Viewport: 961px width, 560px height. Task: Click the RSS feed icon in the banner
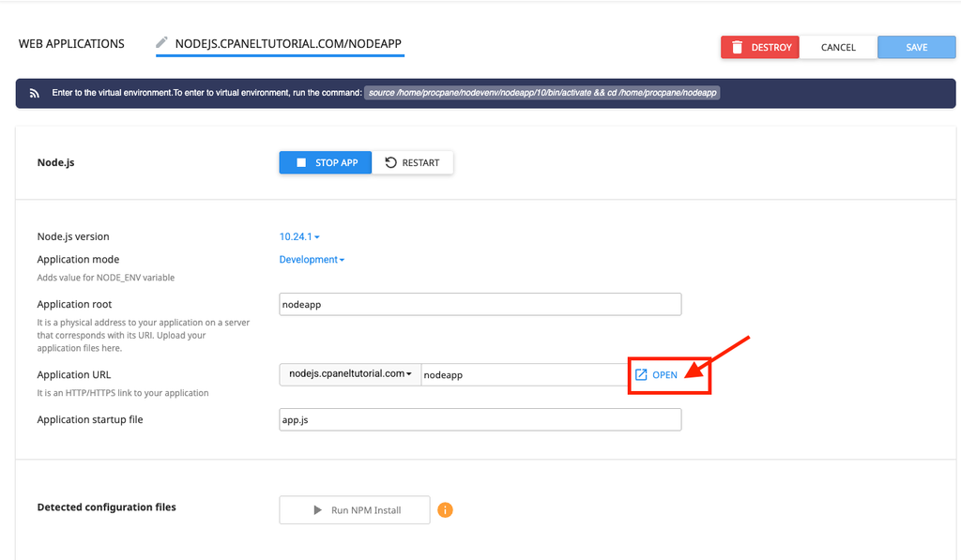tap(35, 93)
